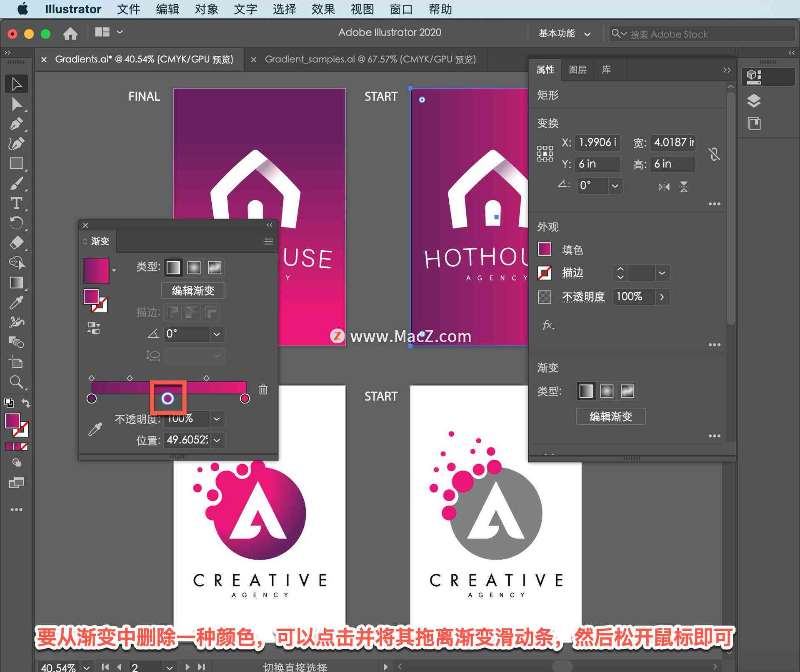Select the left purple gradient stop
This screenshot has height=672, width=800.
point(92,398)
